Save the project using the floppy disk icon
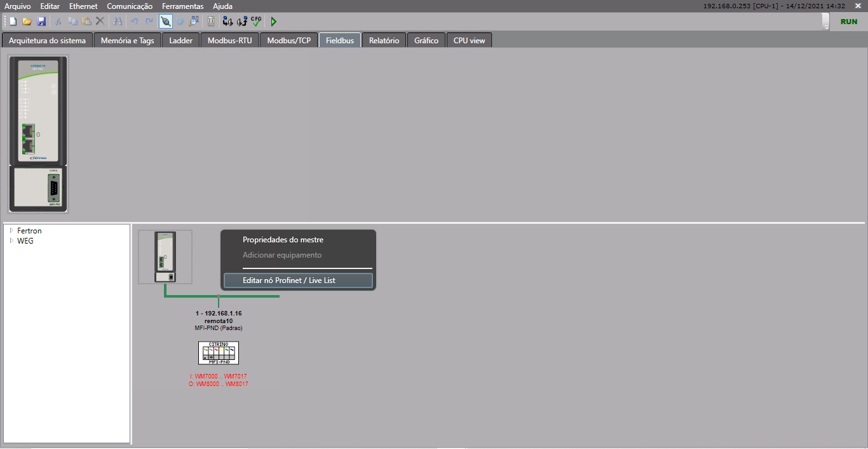Screen dimensions: 868x449 41,22
